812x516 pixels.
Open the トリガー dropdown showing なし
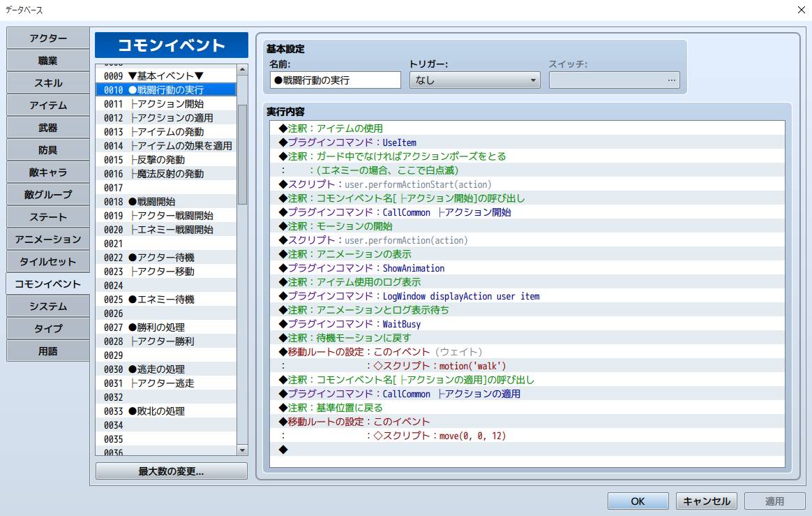[x=475, y=80]
